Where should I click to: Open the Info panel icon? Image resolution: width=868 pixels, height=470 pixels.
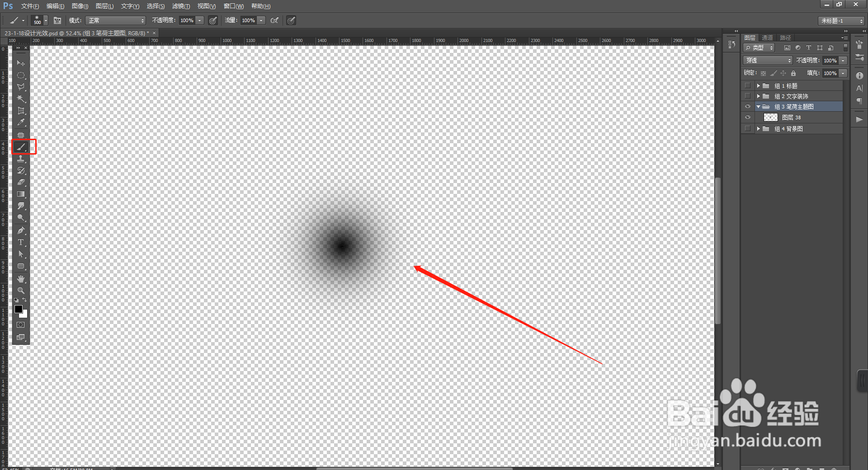859,75
